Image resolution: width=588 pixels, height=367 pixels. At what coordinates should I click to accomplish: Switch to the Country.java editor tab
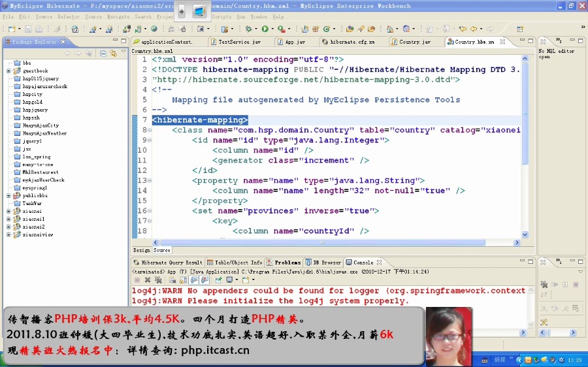[415, 42]
